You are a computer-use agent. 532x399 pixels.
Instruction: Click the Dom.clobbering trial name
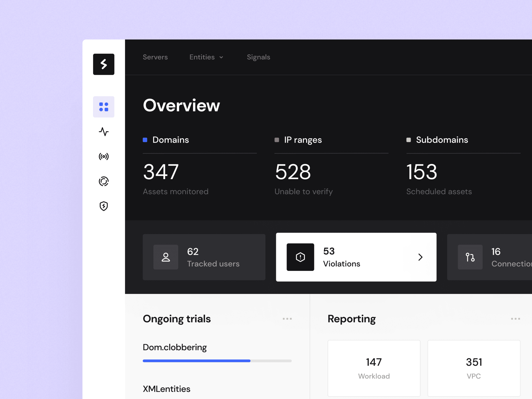[x=175, y=347]
